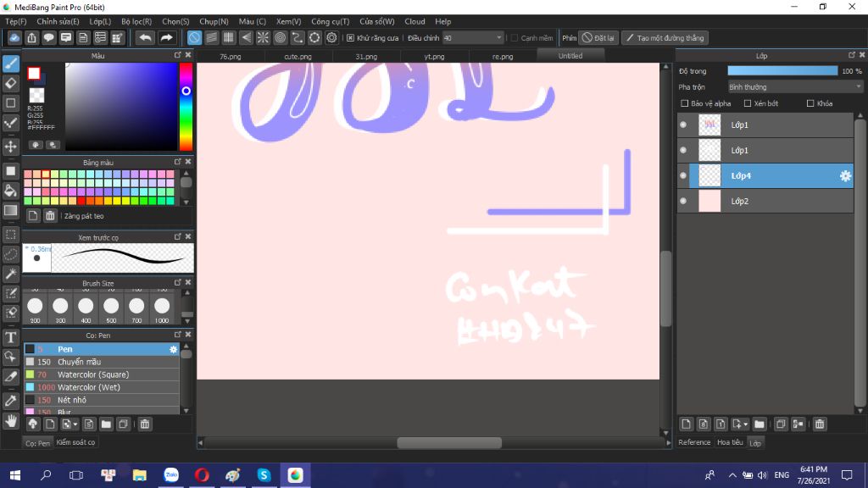Enable parallel lines snap

tap(211, 37)
